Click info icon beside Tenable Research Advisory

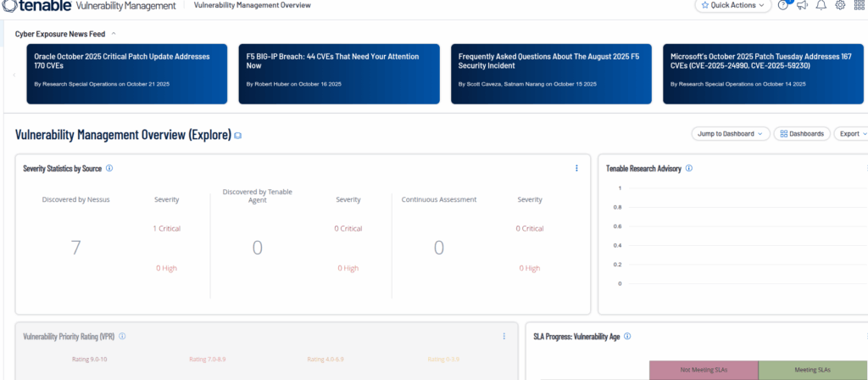click(688, 168)
